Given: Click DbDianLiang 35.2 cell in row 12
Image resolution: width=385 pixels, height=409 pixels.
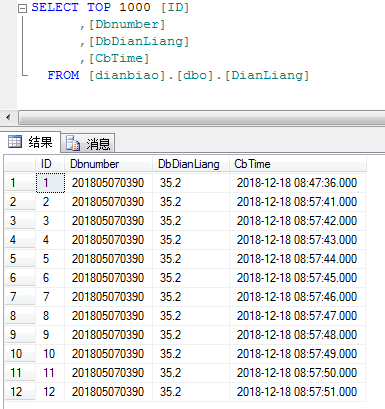Looking at the screenshot, I should click(x=191, y=392).
